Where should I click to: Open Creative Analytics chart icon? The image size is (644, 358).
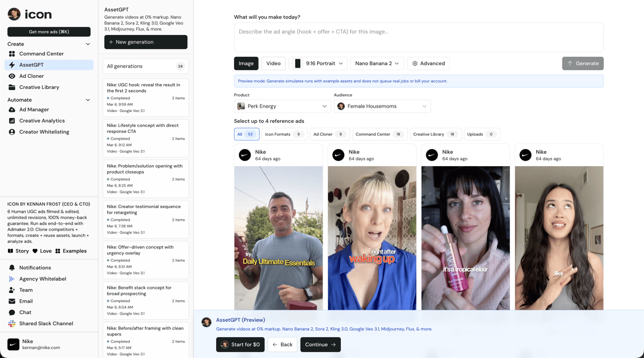(12, 121)
